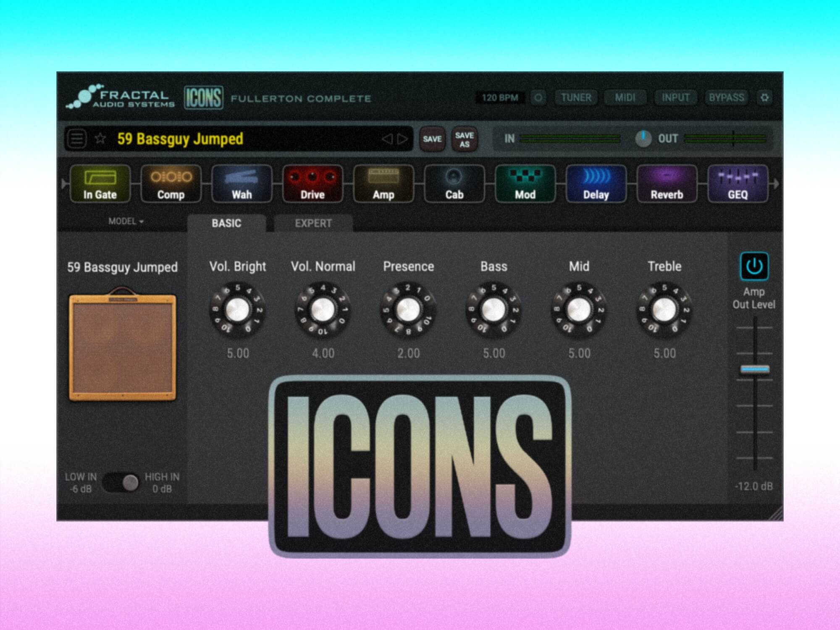This screenshot has height=630, width=840.
Task: Click the Vol. Normal knob
Action: [323, 310]
